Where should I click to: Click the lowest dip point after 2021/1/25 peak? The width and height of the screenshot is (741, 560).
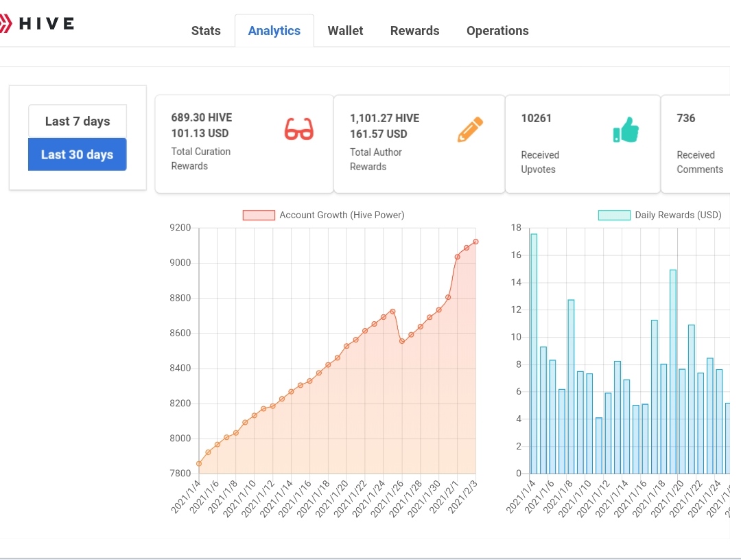[402, 341]
